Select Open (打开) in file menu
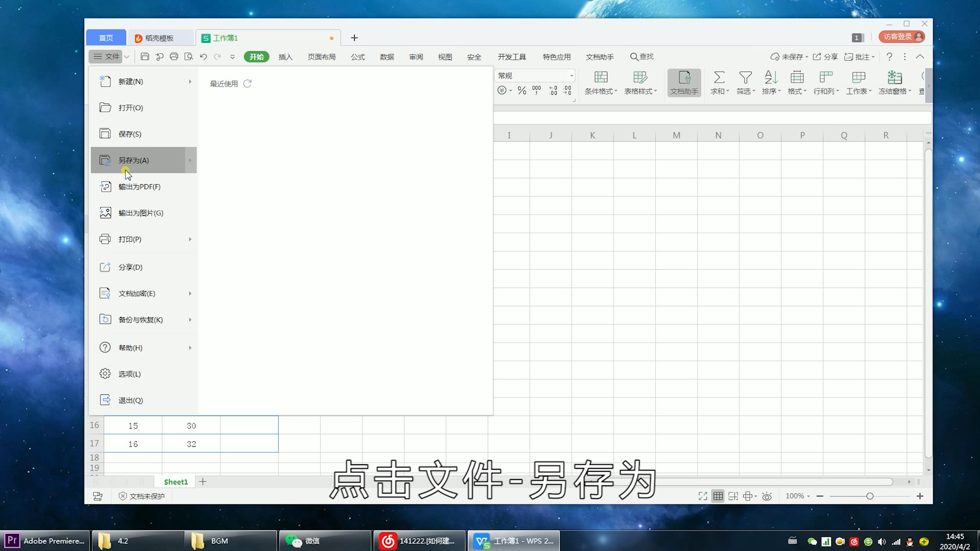This screenshot has height=551, width=980. tap(143, 108)
